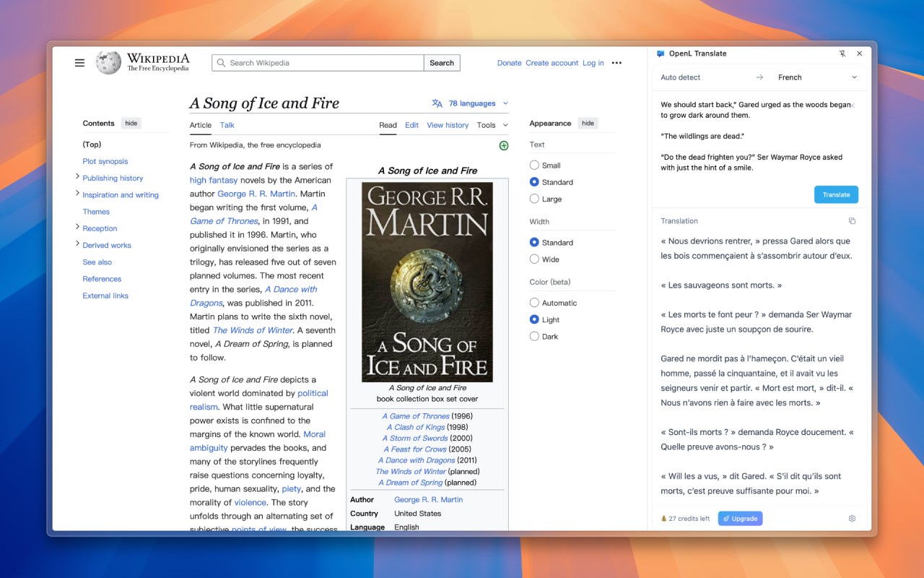Click the green plus good-article icon

pyautogui.click(x=504, y=145)
